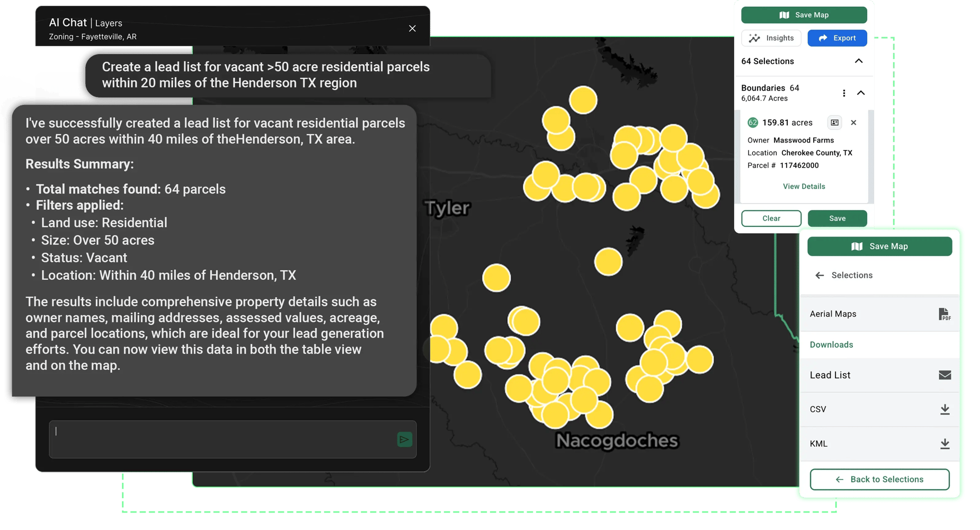Click the green 62 parcel badge
Screen dimensions: 980x530
pyautogui.click(x=753, y=122)
